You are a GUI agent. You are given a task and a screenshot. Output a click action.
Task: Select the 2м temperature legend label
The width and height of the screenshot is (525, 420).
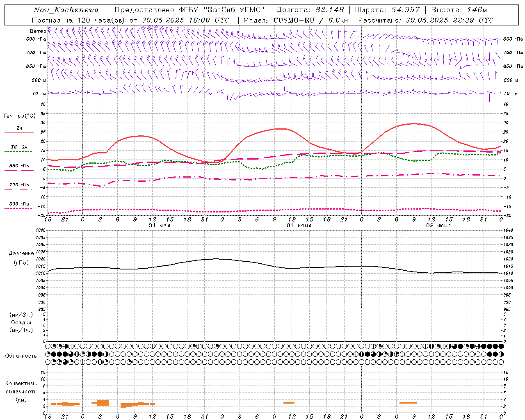19,128
